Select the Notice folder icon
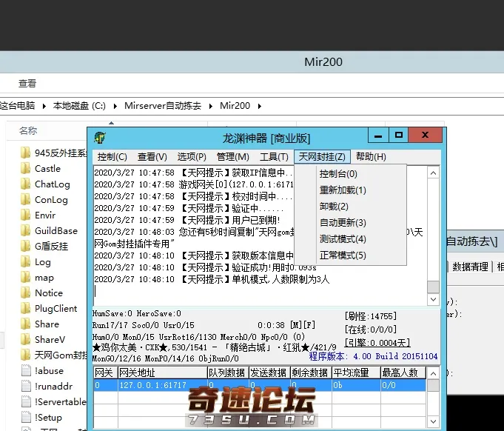The width and height of the screenshot is (504, 431). point(25,293)
